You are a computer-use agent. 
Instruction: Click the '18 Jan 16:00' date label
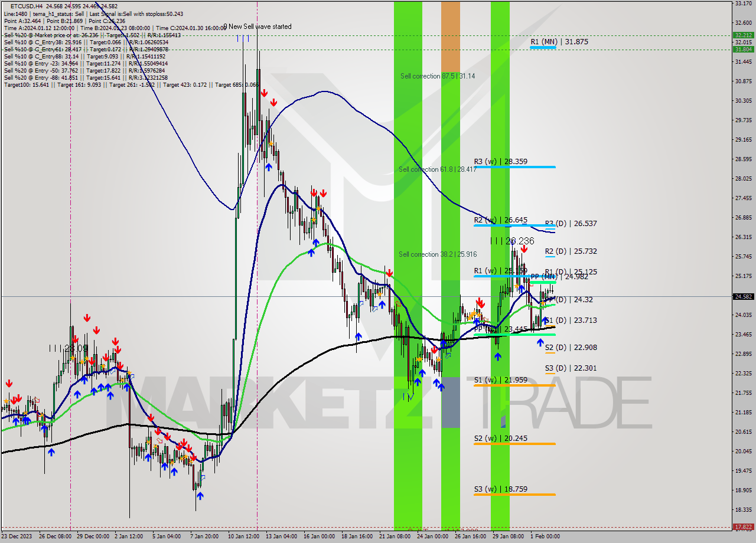coord(357,537)
